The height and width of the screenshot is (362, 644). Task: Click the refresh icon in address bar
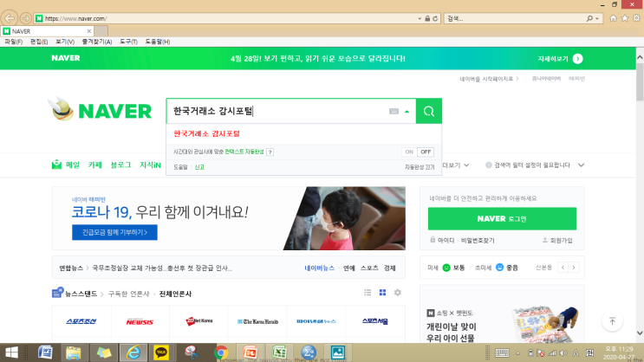435,18
